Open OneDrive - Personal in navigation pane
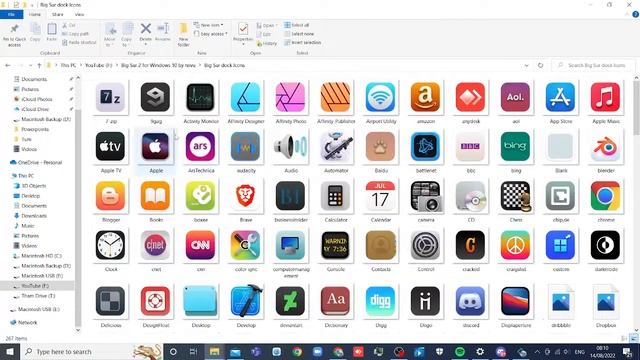The image size is (640, 360). (40, 162)
